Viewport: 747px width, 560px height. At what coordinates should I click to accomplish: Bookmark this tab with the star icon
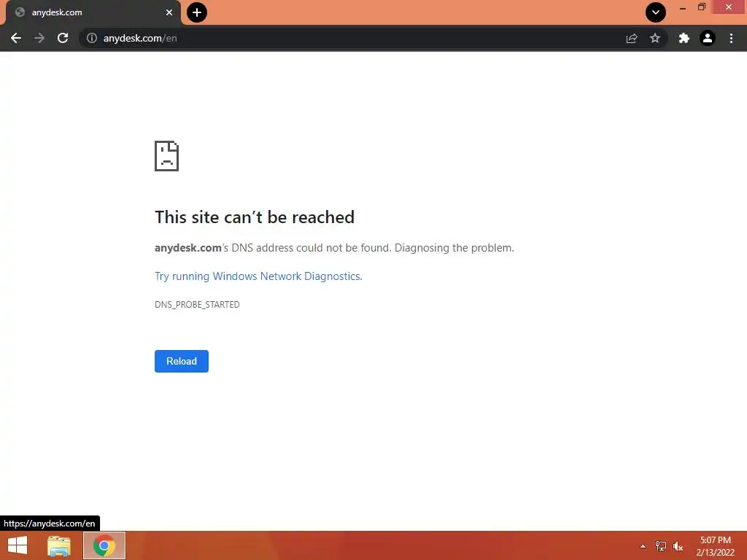point(655,38)
